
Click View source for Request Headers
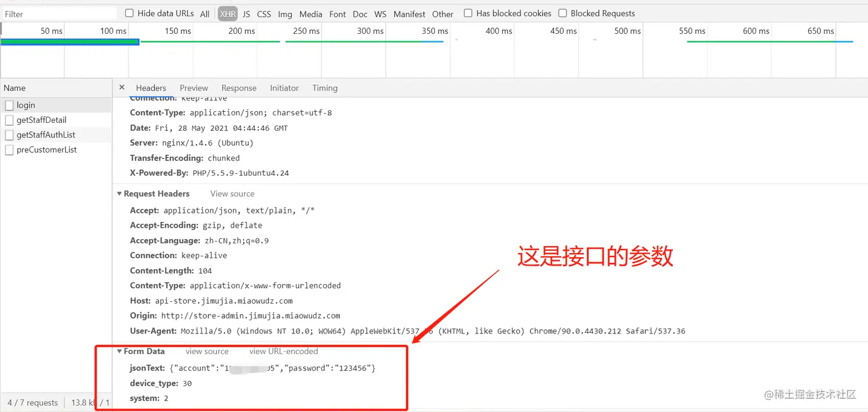232,194
